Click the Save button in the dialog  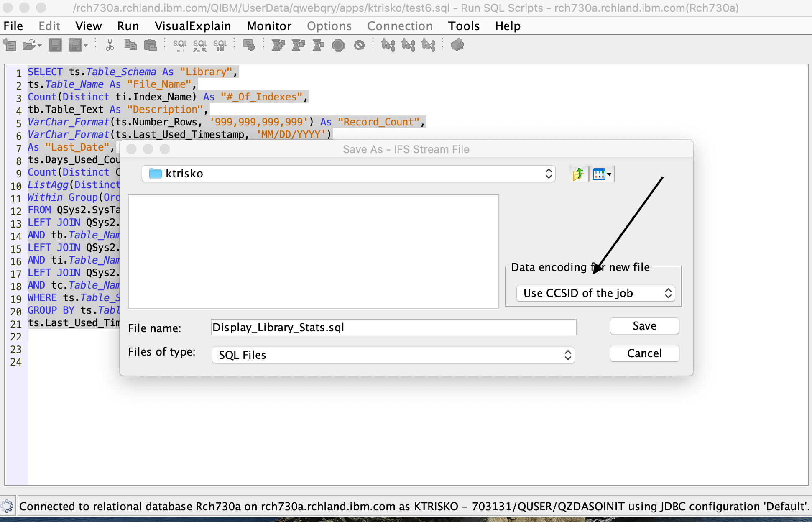click(644, 326)
